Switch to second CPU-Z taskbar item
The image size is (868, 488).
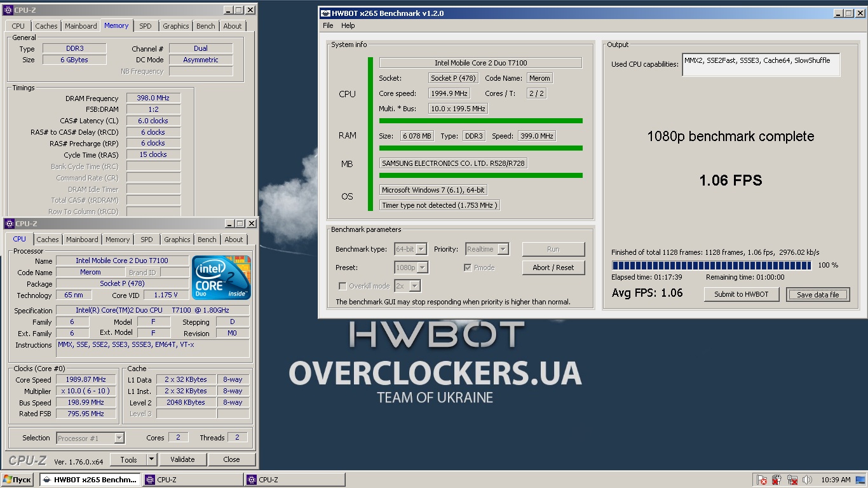click(x=294, y=480)
